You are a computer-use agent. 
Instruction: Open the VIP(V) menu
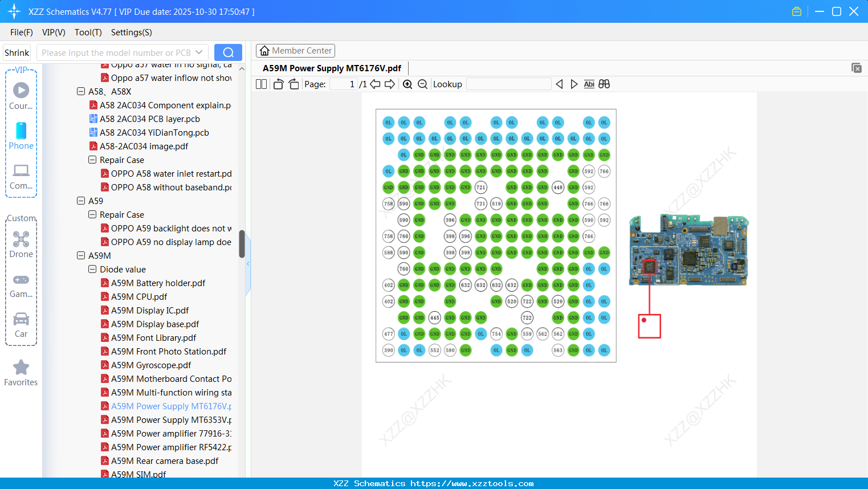pyautogui.click(x=54, y=32)
